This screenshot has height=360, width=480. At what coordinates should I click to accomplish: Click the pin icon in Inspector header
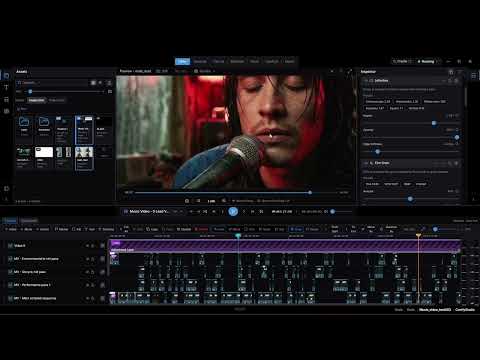point(451,72)
